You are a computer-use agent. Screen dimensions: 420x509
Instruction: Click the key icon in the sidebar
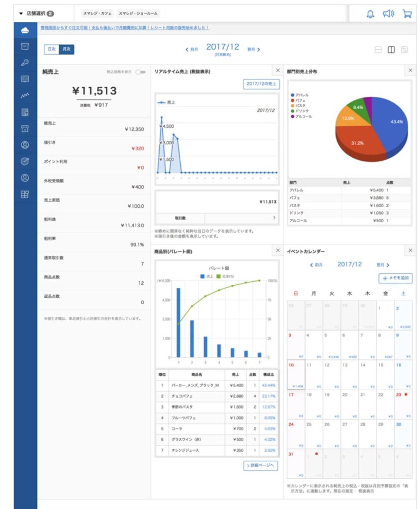pyautogui.click(x=25, y=63)
